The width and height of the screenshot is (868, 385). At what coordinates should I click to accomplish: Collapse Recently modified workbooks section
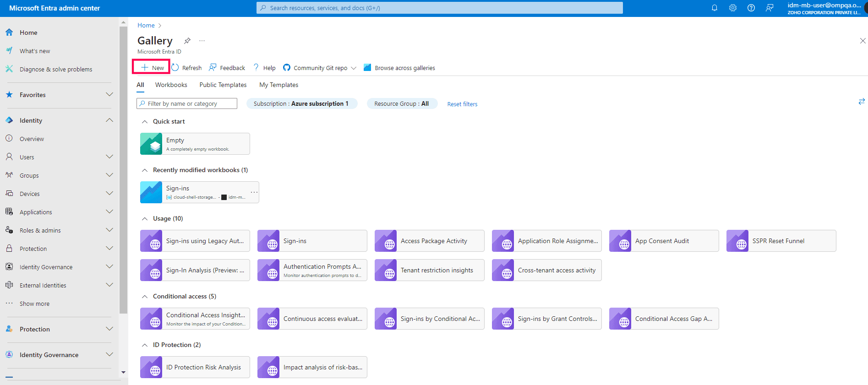(145, 170)
